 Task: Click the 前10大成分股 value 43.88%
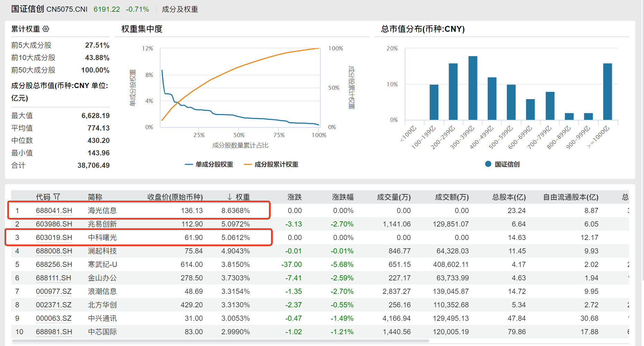click(x=97, y=58)
